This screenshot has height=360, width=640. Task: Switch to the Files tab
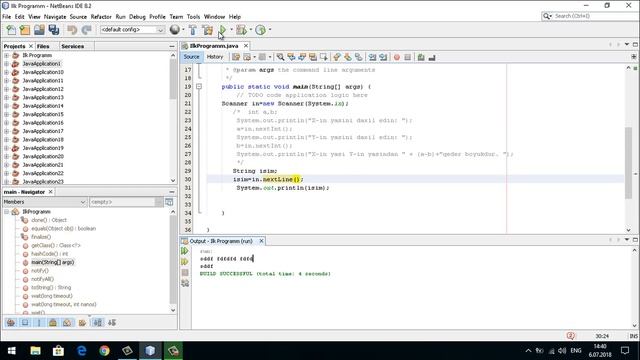click(43, 46)
